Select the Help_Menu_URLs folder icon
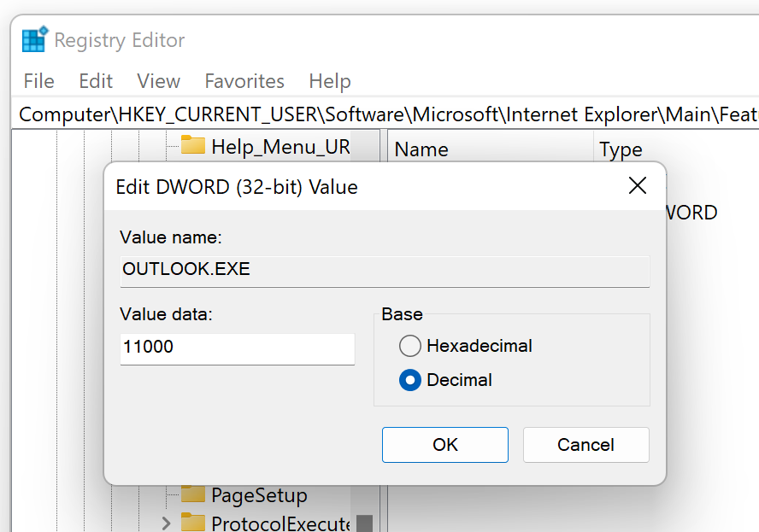Image resolution: width=759 pixels, height=532 pixels. 192,145
